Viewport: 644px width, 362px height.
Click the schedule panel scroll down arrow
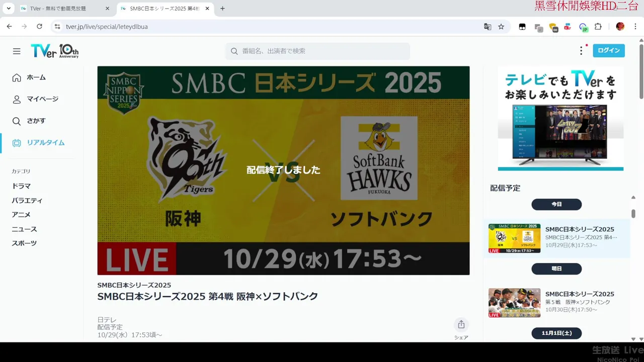tap(633, 339)
